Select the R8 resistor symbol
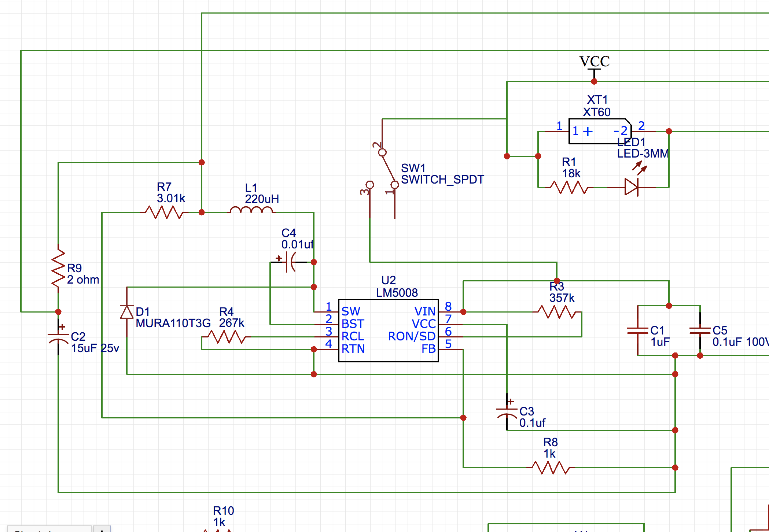This screenshot has height=532, width=769. [x=551, y=468]
